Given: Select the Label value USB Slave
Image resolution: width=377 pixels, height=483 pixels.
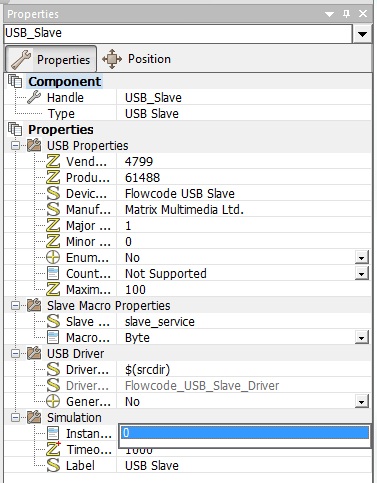Looking at the screenshot, I should click(152, 466).
